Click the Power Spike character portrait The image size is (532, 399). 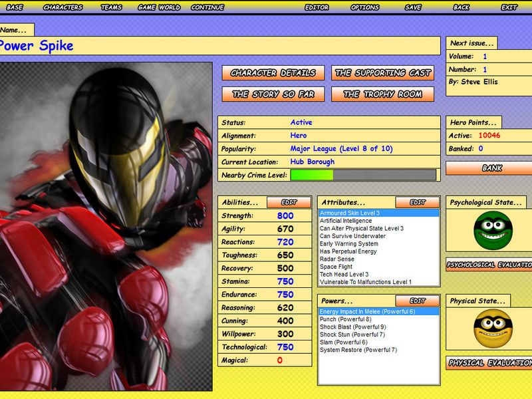[x=106, y=226]
